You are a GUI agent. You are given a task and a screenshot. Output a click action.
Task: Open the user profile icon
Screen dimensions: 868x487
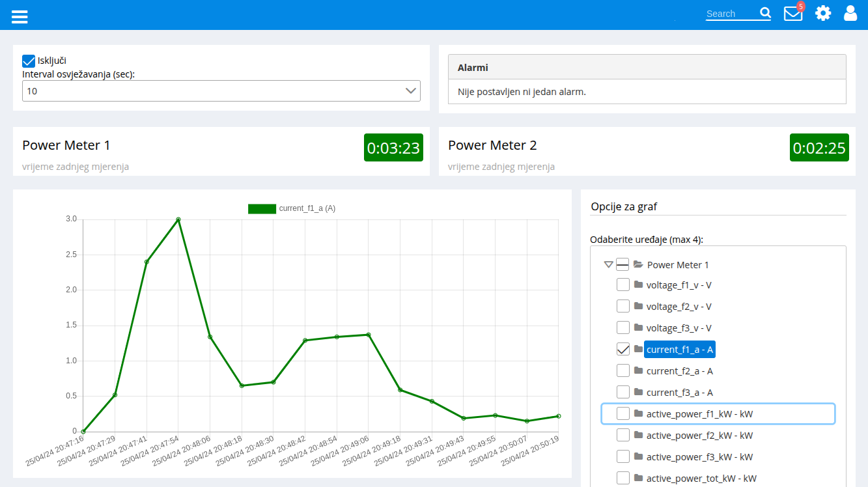[850, 13]
